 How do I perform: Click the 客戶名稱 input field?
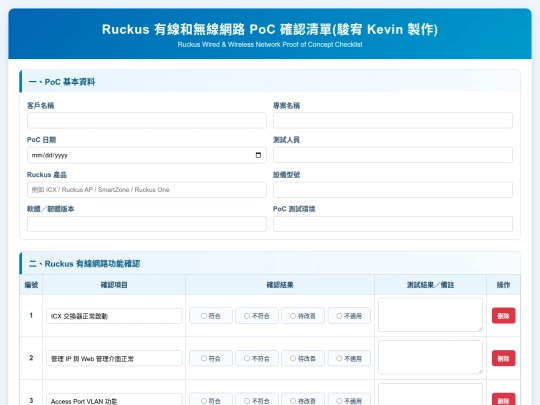(x=147, y=121)
